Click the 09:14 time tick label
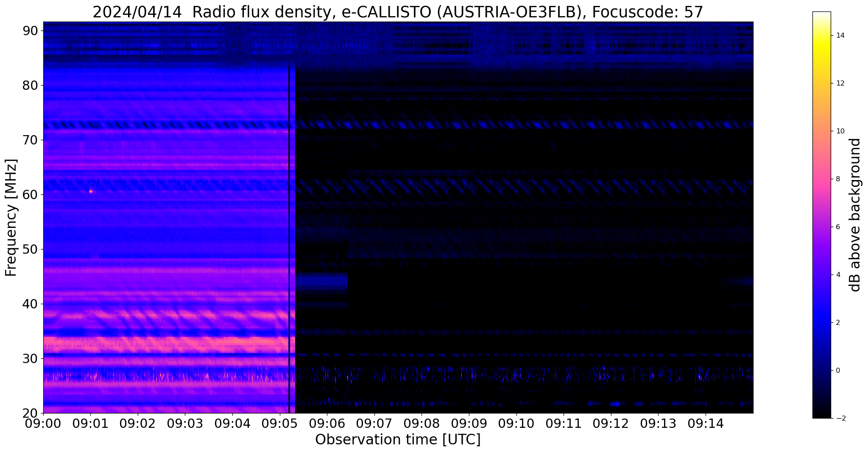This screenshot has width=868, height=452. click(x=706, y=423)
